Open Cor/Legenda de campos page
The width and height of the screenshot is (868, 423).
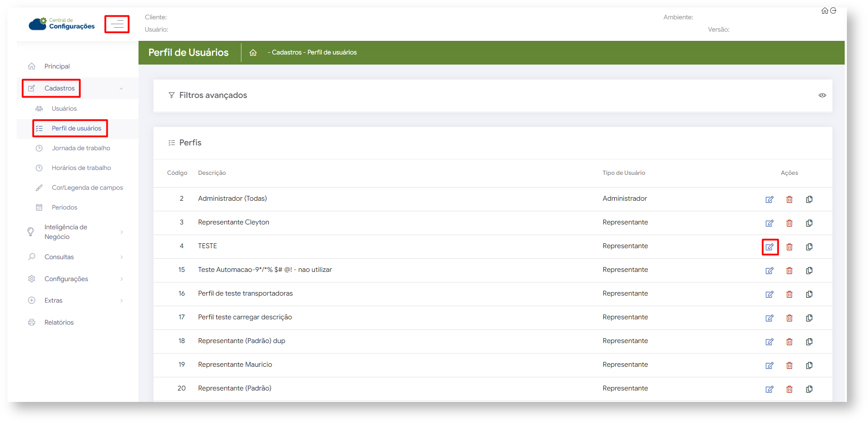87,188
